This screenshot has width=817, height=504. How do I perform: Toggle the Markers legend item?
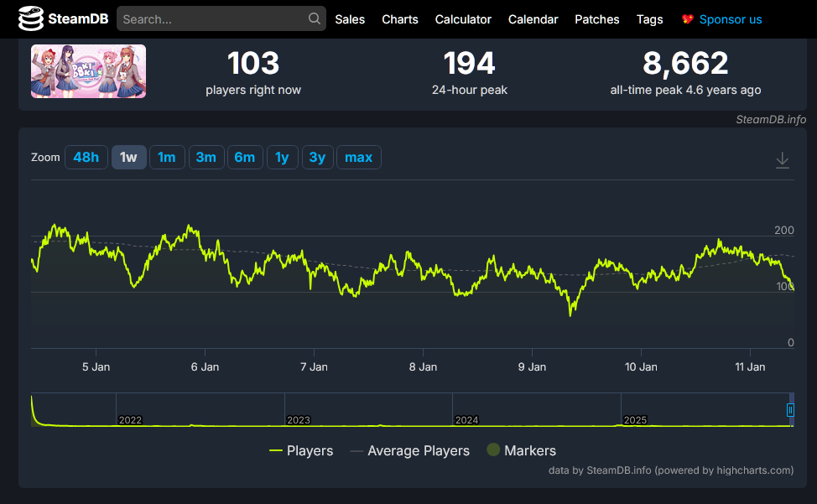521,450
